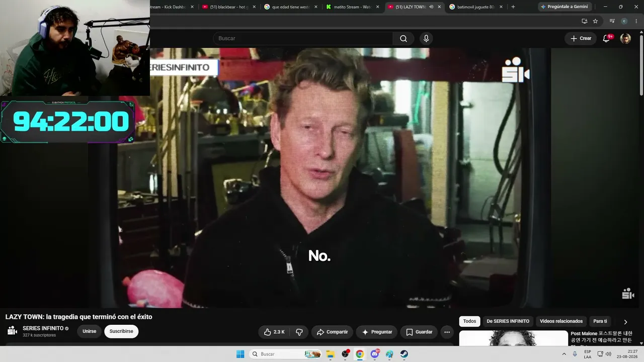
Task: Switch to the batimovil juguete Google tab
Action: coord(477,7)
